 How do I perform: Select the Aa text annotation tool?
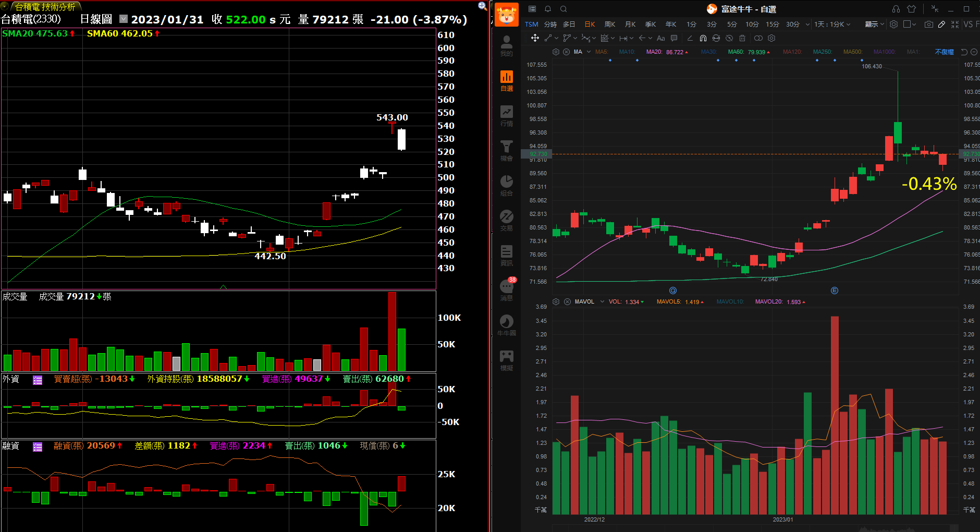[660, 38]
